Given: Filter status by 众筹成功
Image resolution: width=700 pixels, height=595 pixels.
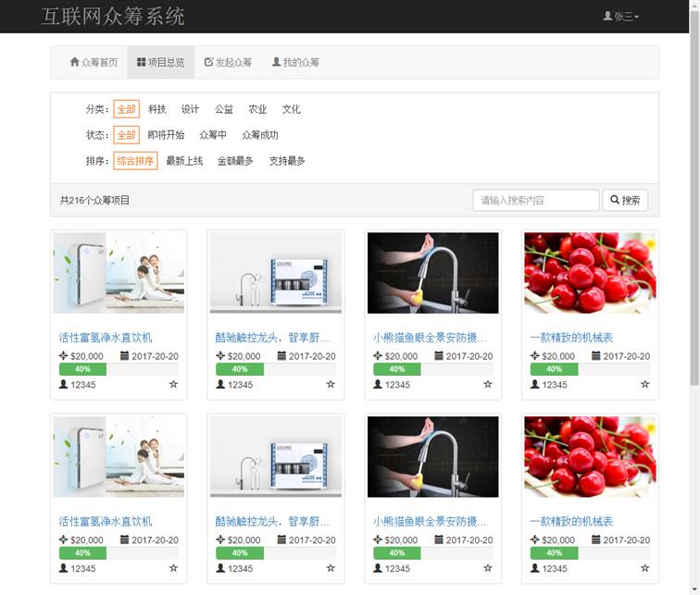Looking at the screenshot, I should tap(260, 135).
